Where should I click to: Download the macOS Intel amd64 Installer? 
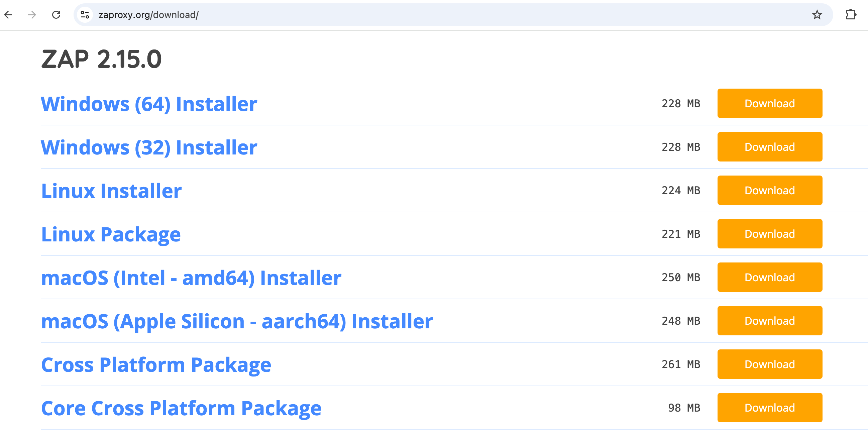(x=769, y=277)
